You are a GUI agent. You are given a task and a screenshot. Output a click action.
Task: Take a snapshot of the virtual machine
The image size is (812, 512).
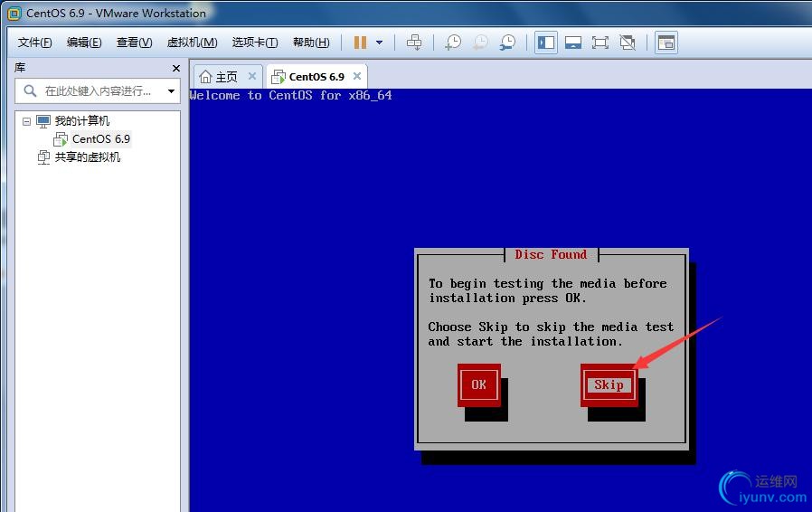tap(453, 43)
